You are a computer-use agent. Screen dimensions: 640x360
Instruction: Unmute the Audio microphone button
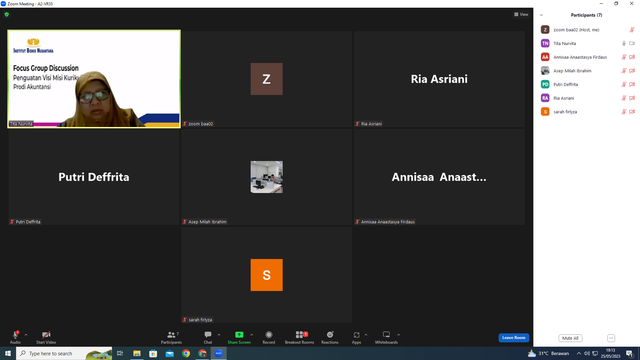(x=15, y=337)
